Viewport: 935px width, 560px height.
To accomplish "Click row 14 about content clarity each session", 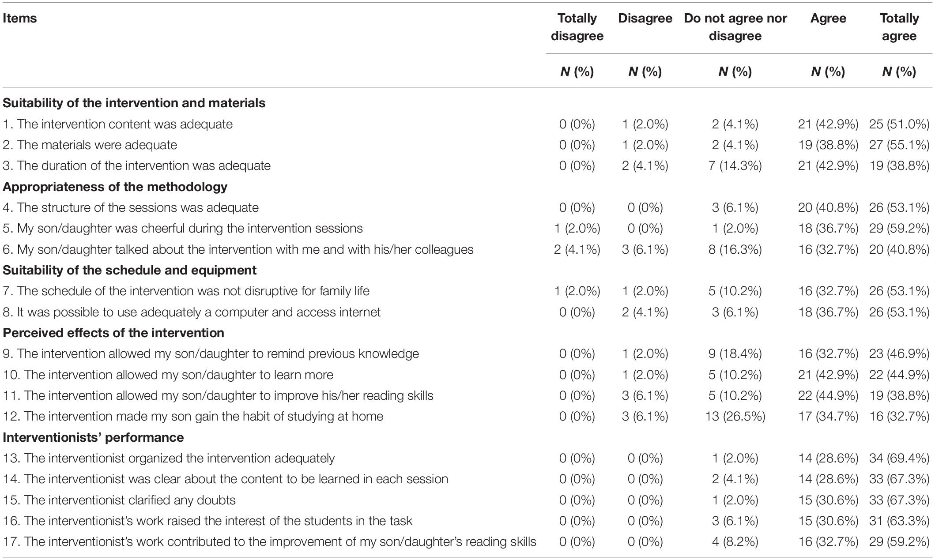I will pyautogui.click(x=467, y=479).
